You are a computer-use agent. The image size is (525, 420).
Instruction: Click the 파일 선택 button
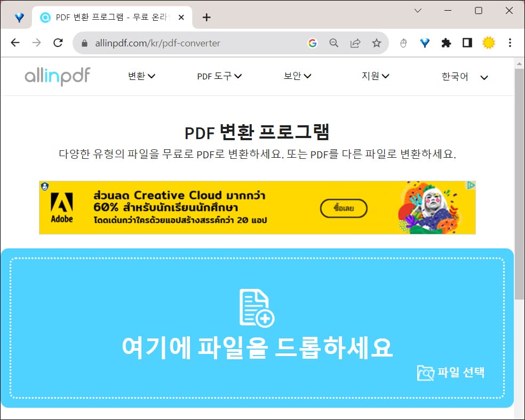coord(451,373)
